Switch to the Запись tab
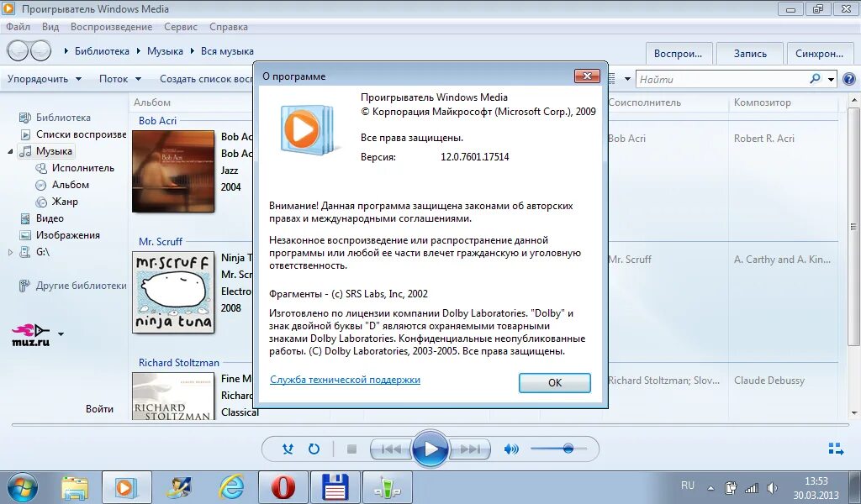The image size is (861, 504). (750, 54)
